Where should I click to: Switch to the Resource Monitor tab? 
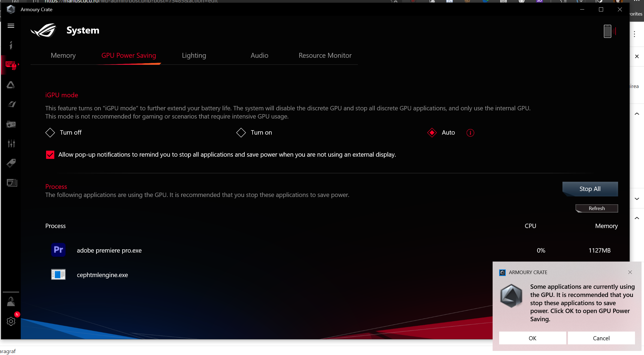coord(325,55)
